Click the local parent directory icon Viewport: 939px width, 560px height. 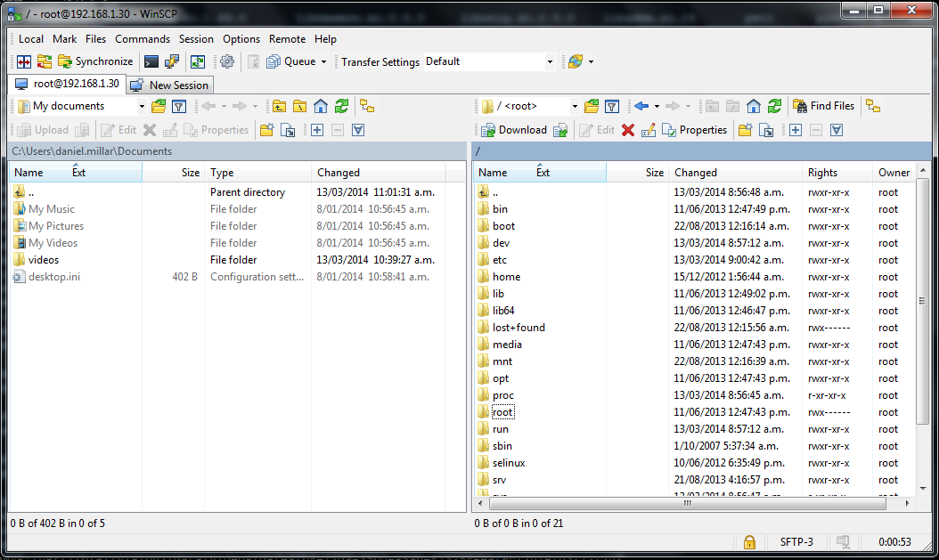[279, 107]
